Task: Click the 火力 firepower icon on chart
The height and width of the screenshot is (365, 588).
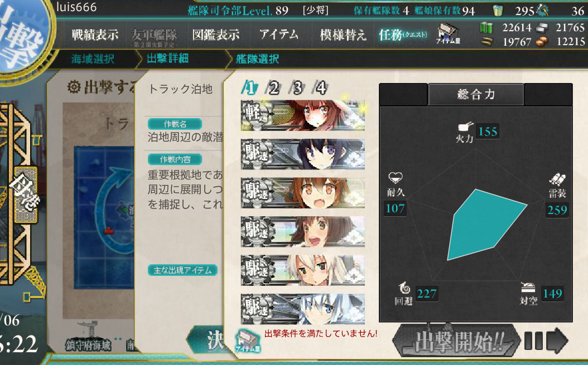Action: click(465, 126)
